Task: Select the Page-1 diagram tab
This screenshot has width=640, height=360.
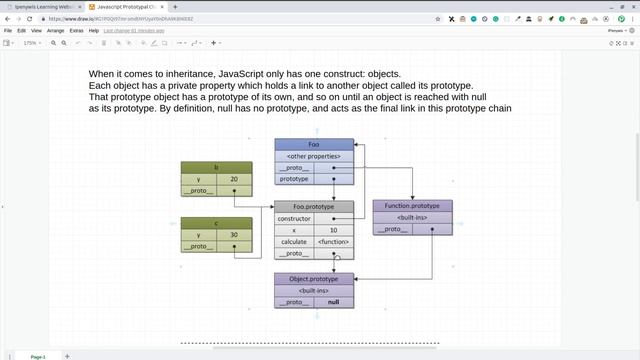Action: (x=38, y=356)
